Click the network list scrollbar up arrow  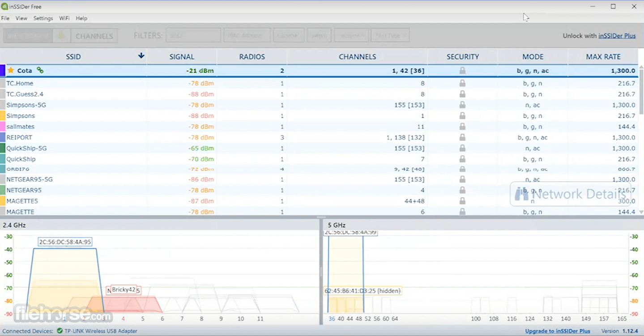[x=641, y=68]
